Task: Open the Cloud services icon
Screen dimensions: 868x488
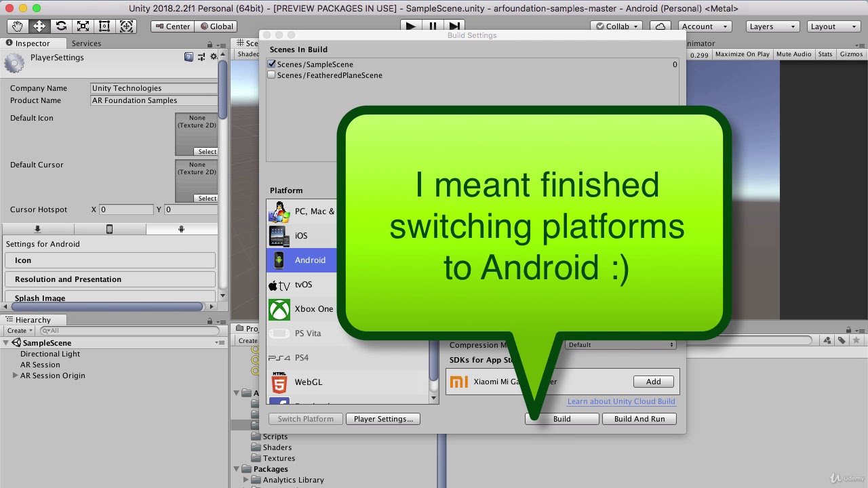Action: pos(660,26)
